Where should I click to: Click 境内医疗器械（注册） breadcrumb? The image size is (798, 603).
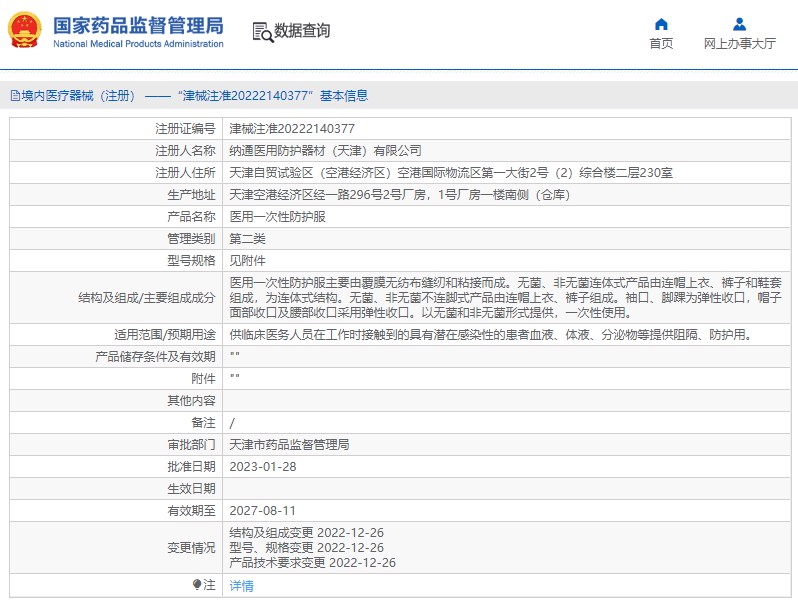[x=78, y=96]
